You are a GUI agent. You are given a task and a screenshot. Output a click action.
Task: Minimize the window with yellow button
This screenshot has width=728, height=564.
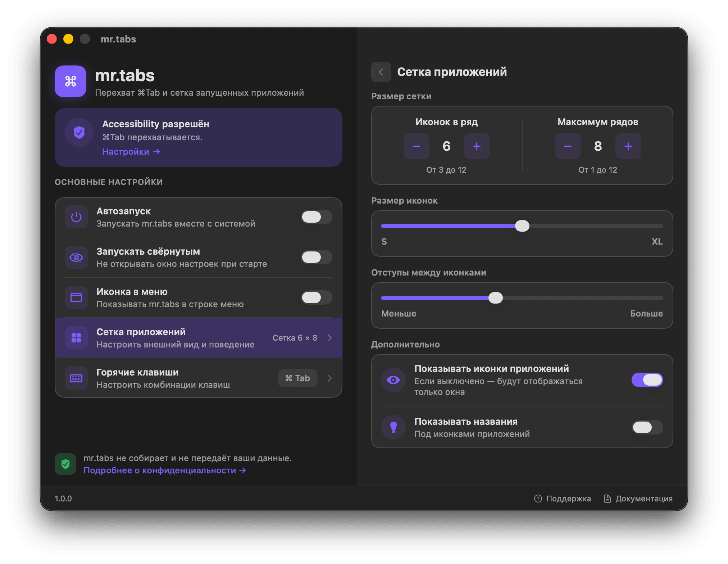click(68, 39)
